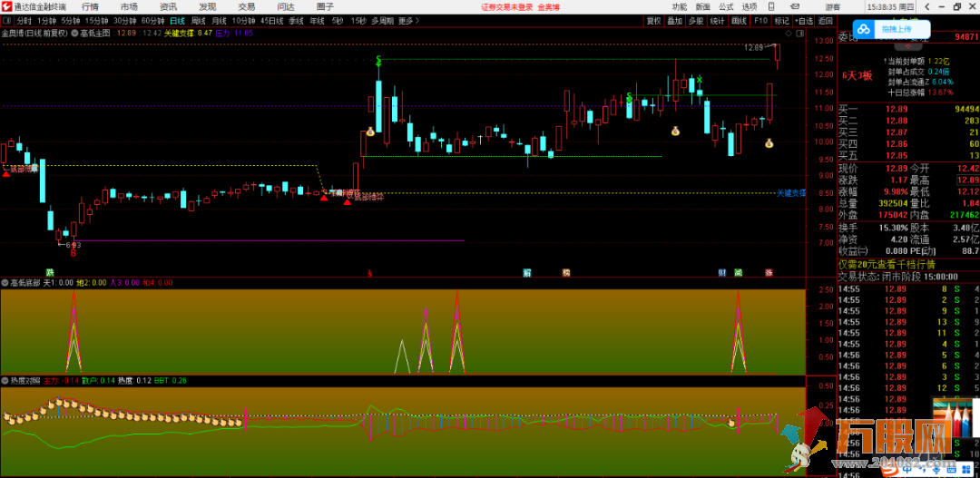
Task: Switch to the 60分钟 period tab
Action: pos(152,20)
